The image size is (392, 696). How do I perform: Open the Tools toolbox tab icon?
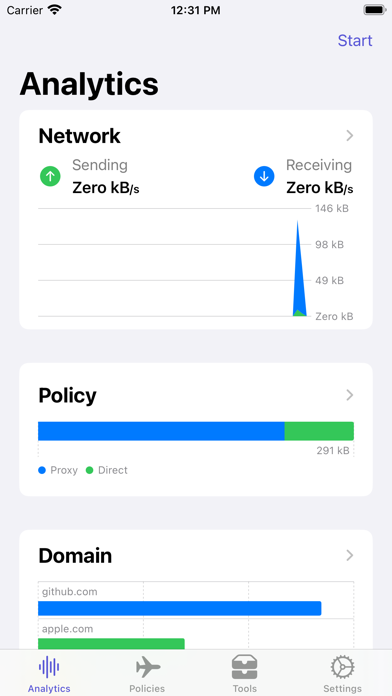pos(244,667)
